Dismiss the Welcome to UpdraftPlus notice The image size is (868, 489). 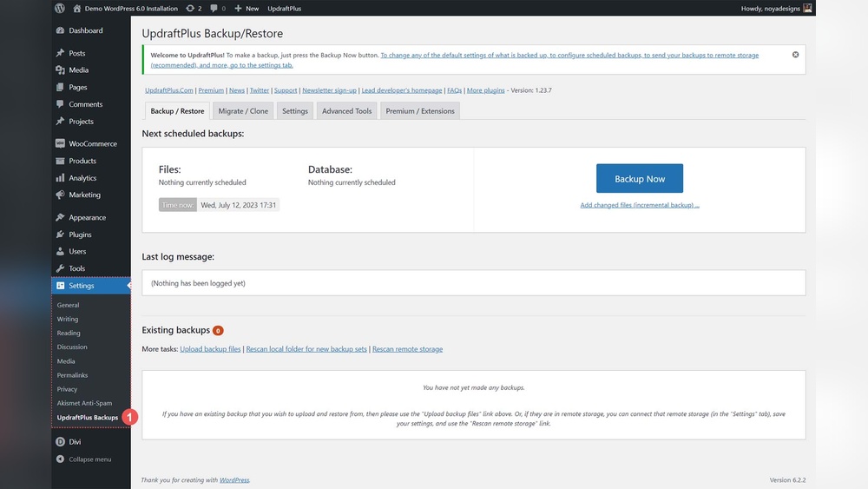795,55
